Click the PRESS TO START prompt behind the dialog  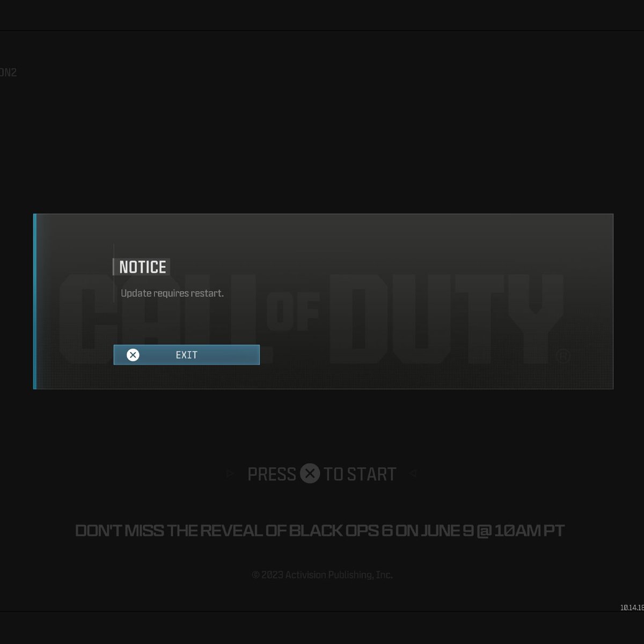322,474
